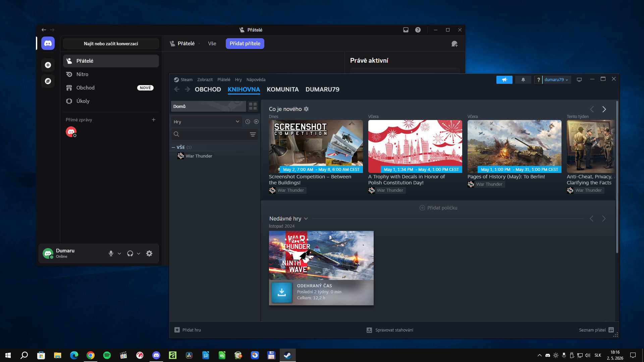Open Úkoly in Discord sidebar
644x362 pixels.
click(x=111, y=101)
